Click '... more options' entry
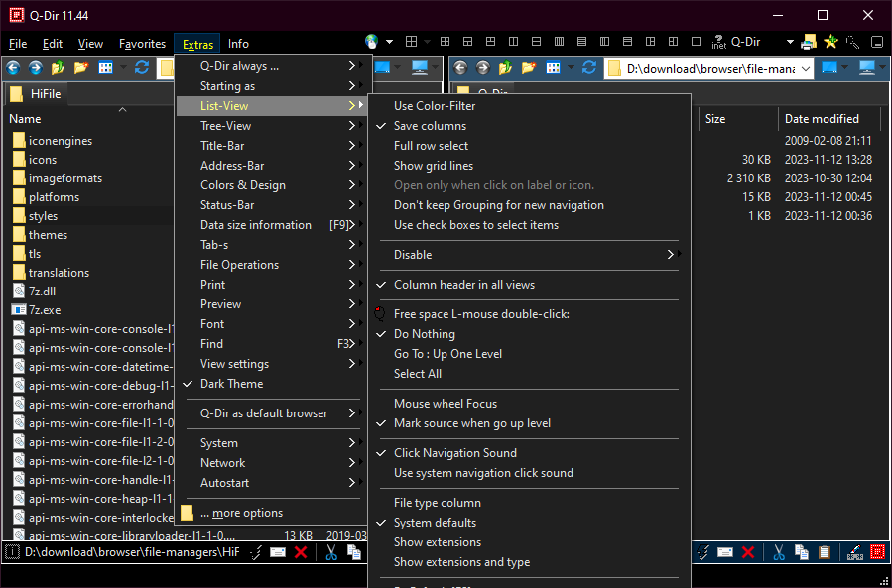Image resolution: width=892 pixels, height=588 pixels. click(241, 513)
